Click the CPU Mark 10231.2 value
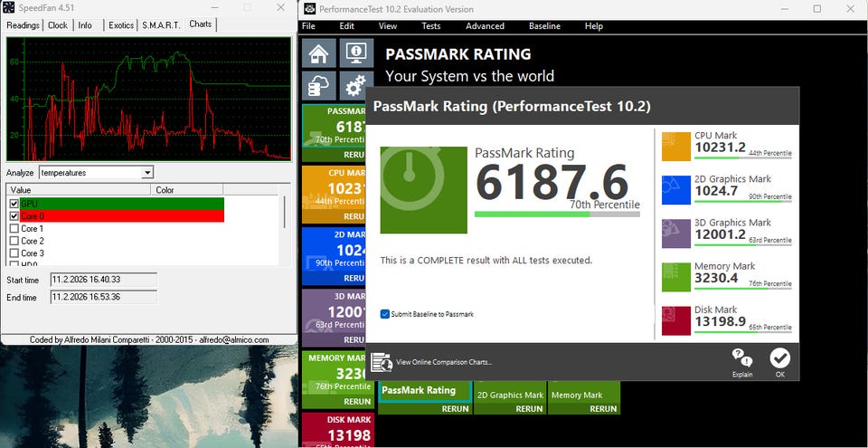The image size is (868, 448). 720,148
